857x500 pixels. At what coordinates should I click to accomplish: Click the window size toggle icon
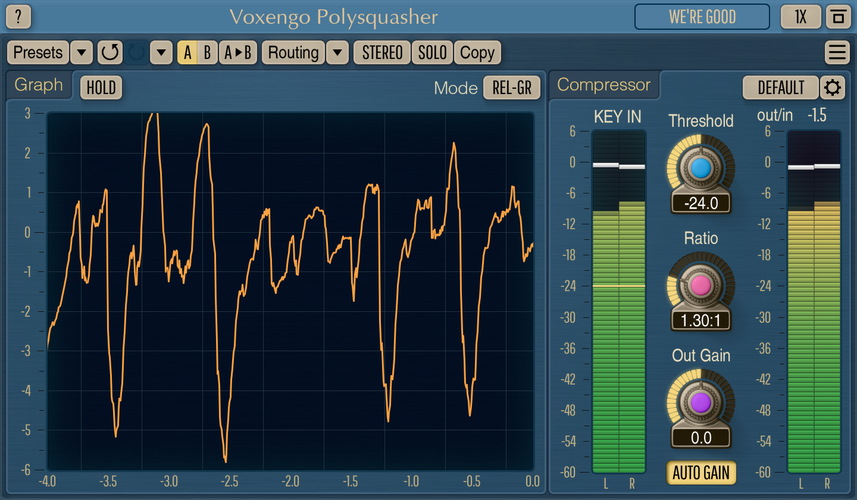click(838, 17)
